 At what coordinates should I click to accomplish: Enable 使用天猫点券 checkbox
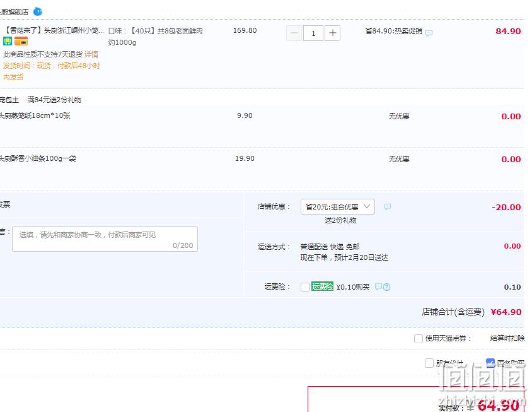[419, 338]
